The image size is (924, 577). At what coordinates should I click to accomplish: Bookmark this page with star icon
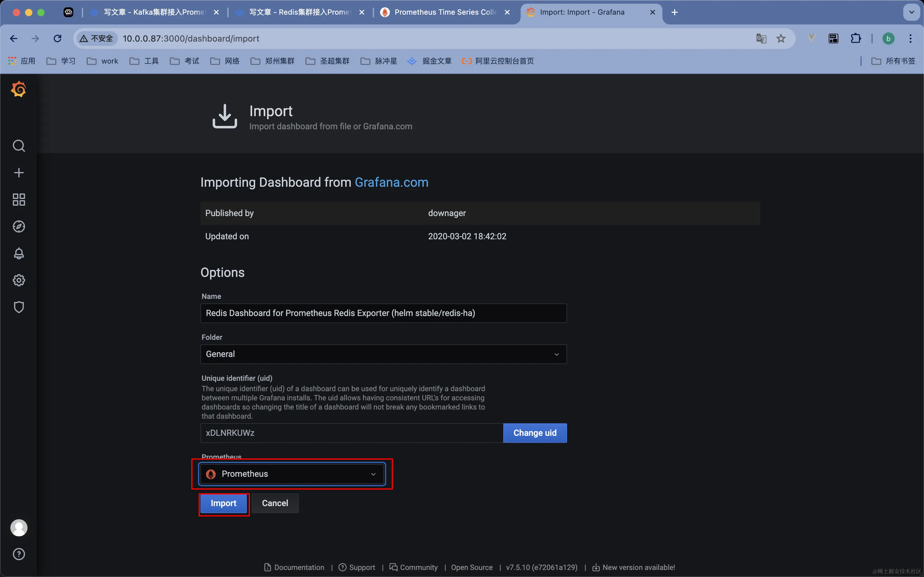[781, 39]
